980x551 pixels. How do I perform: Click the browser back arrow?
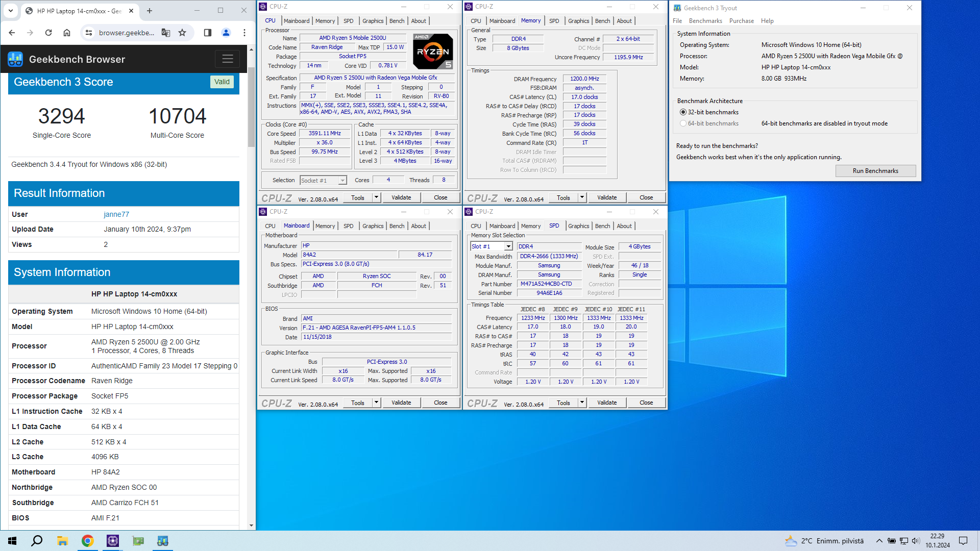coord(12,33)
